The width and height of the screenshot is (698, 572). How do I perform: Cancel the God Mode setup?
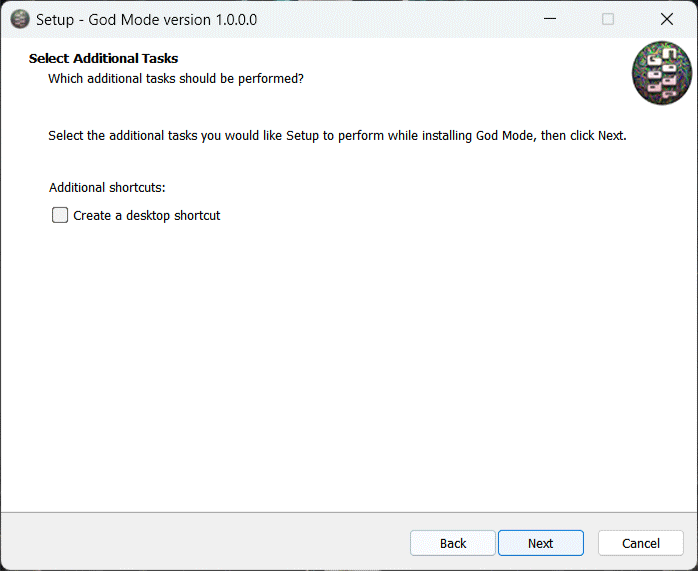pos(641,543)
